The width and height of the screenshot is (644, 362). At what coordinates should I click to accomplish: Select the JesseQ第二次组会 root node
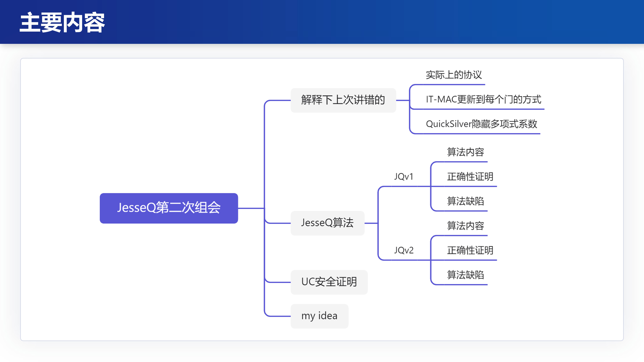pyautogui.click(x=169, y=208)
